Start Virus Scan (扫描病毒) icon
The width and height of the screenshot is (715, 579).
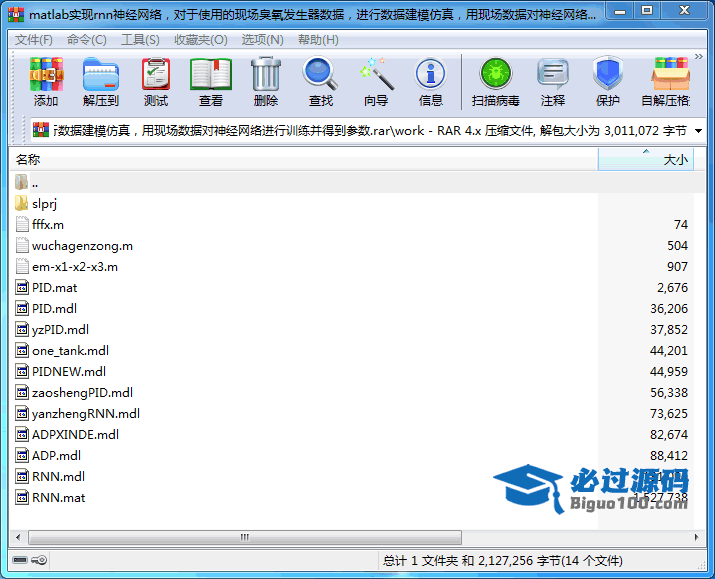pyautogui.click(x=496, y=82)
